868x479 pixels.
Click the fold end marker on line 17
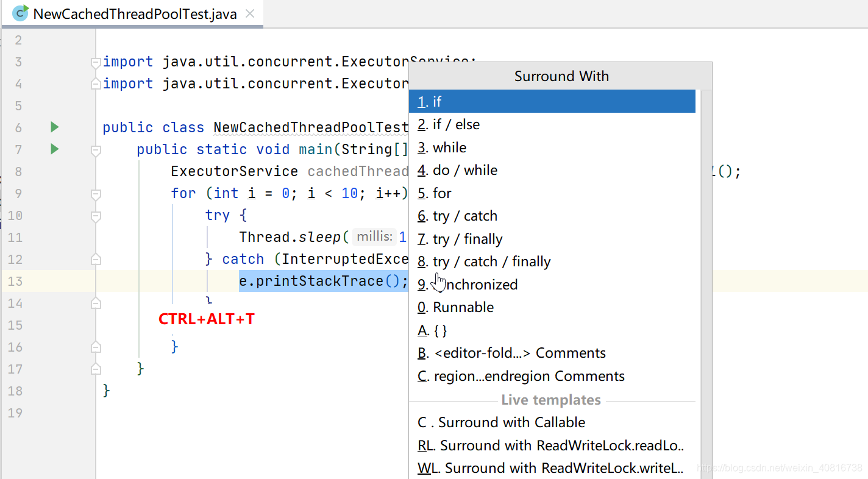95,369
